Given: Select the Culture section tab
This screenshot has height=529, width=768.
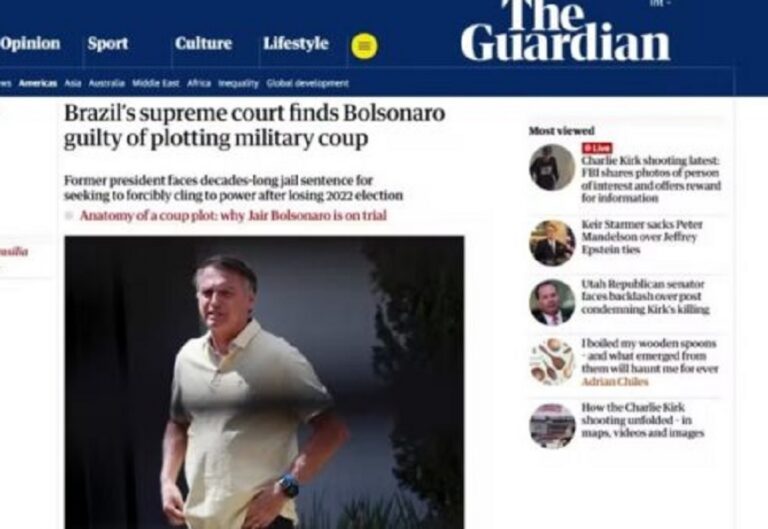Looking at the screenshot, I should (x=203, y=44).
